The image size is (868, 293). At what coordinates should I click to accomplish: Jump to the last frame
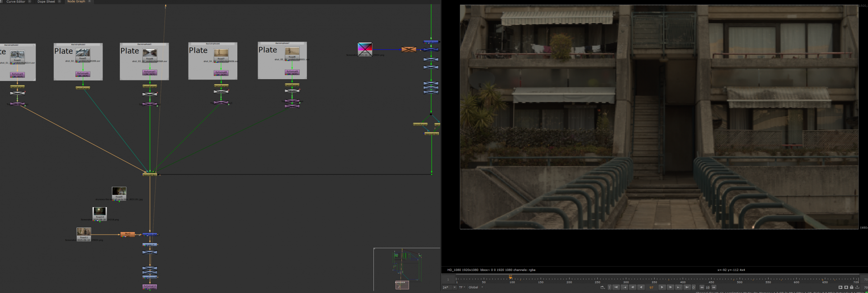tap(687, 287)
